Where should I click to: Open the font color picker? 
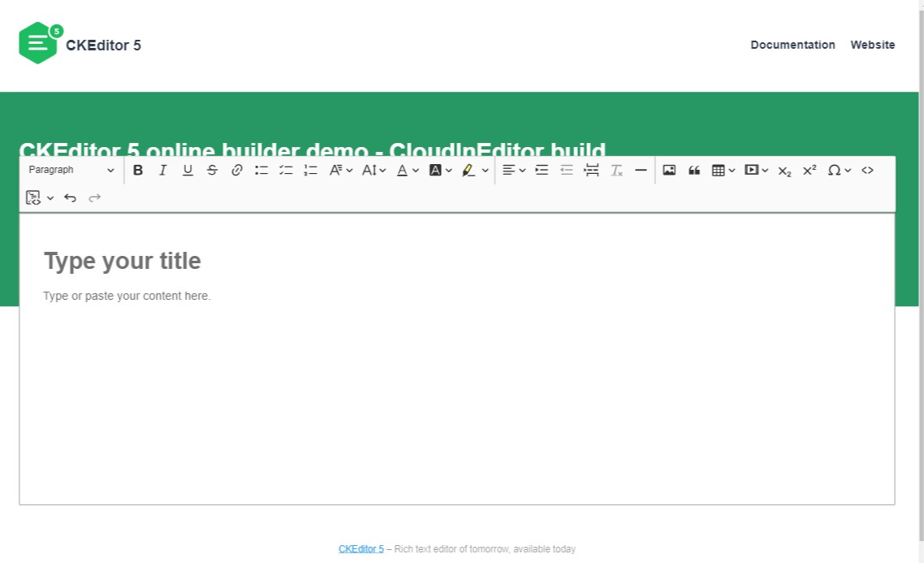point(408,171)
